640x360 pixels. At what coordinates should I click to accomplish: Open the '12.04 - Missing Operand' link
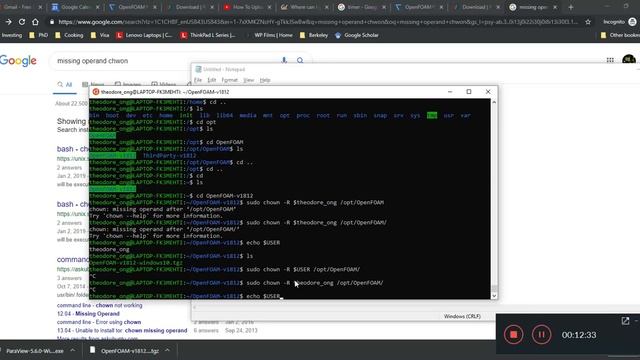(x=88, y=314)
